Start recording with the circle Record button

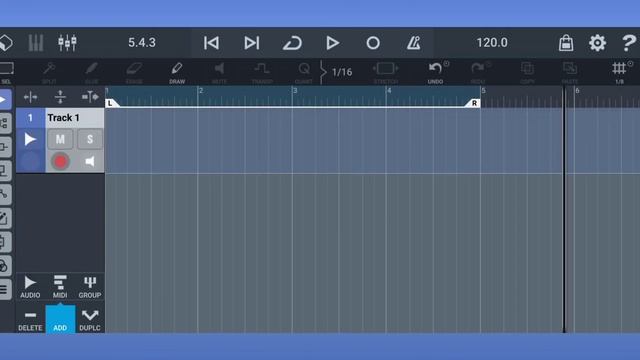click(373, 43)
